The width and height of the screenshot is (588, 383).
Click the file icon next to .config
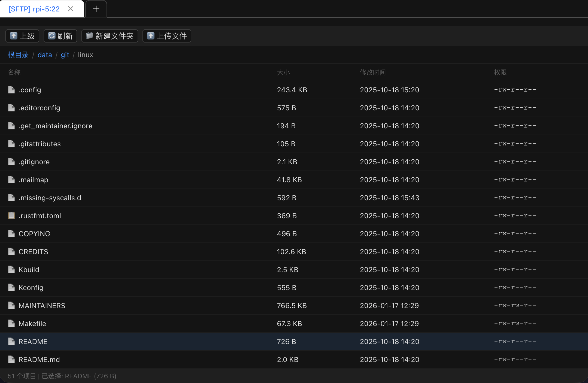pyautogui.click(x=11, y=90)
